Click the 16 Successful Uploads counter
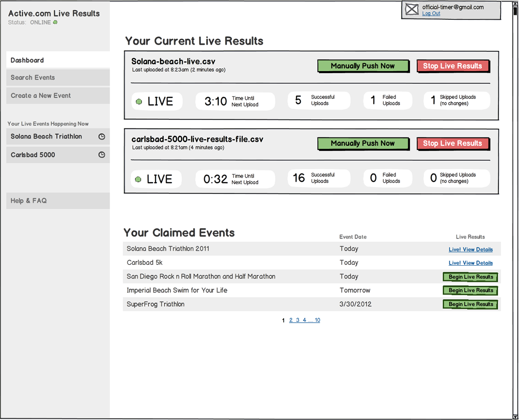The image size is (519, 420). click(x=299, y=178)
